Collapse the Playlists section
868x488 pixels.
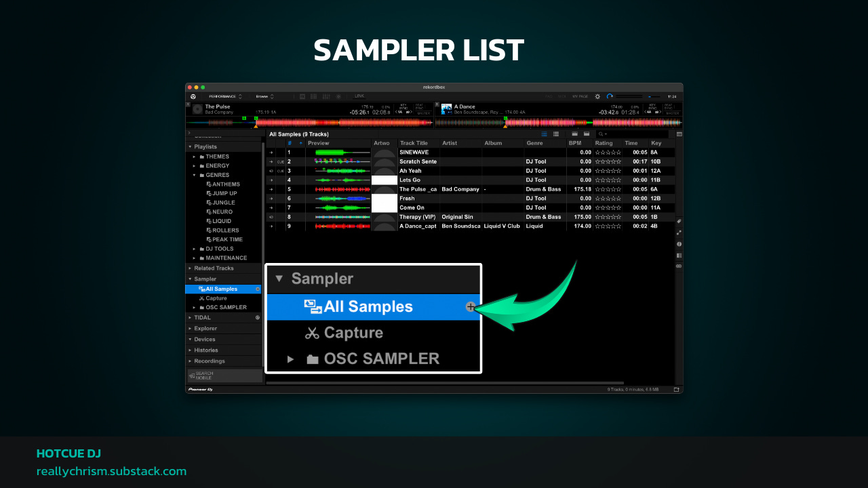190,146
